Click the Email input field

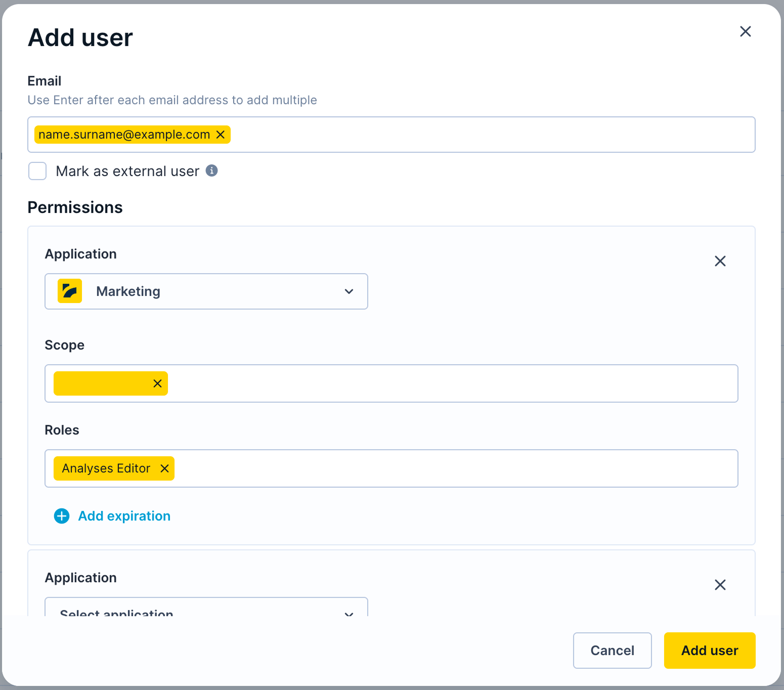[x=391, y=135]
